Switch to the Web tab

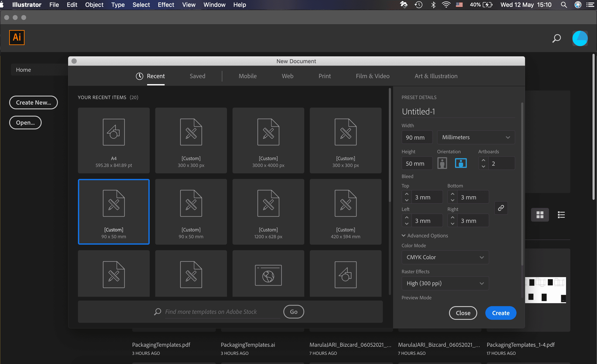pyautogui.click(x=287, y=76)
